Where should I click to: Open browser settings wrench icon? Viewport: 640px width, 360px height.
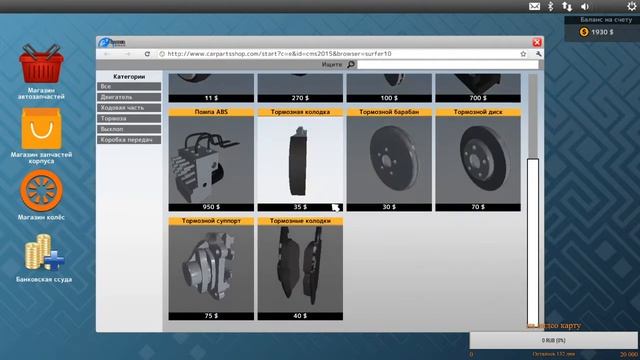538,54
